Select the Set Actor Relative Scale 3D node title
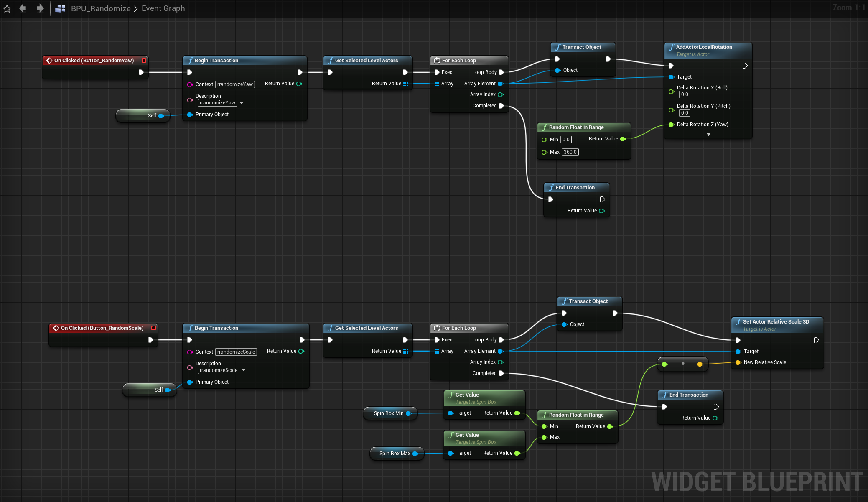The image size is (868, 502). click(x=776, y=322)
